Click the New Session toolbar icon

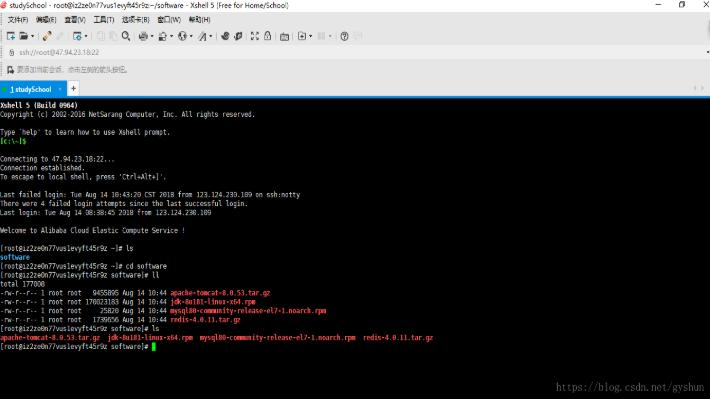(10, 36)
